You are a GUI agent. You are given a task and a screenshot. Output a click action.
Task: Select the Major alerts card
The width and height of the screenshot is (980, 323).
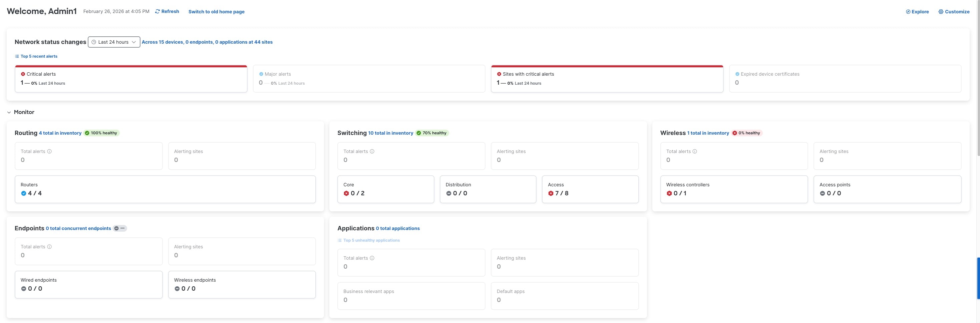pos(369,79)
